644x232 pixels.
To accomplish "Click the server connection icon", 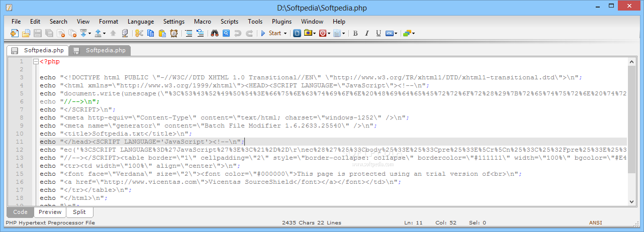I will pyautogui.click(x=125, y=33).
